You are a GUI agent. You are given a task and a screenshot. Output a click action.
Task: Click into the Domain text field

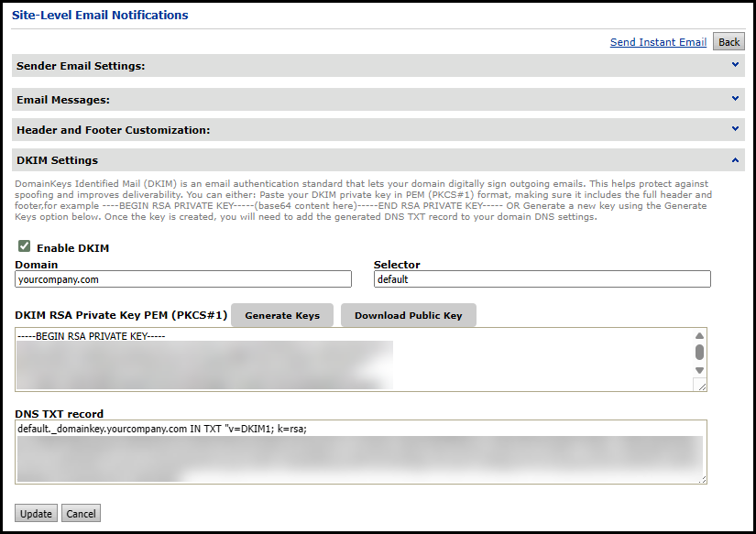click(183, 279)
